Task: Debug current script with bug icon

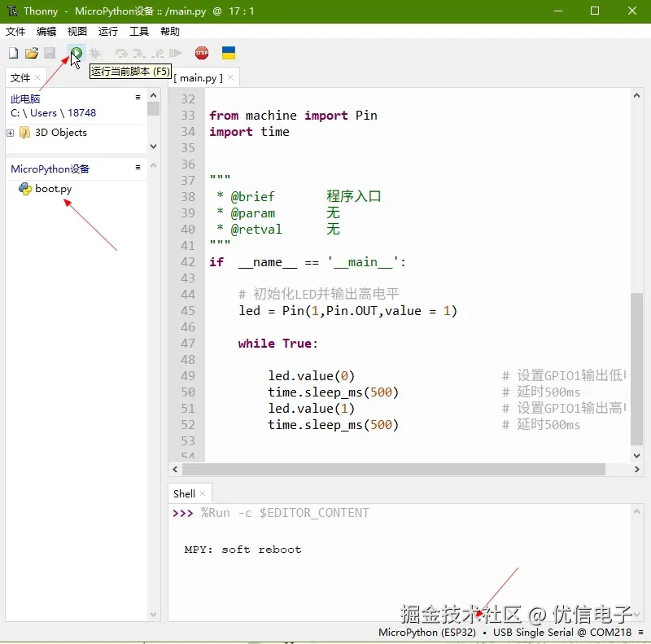Action: click(94, 53)
